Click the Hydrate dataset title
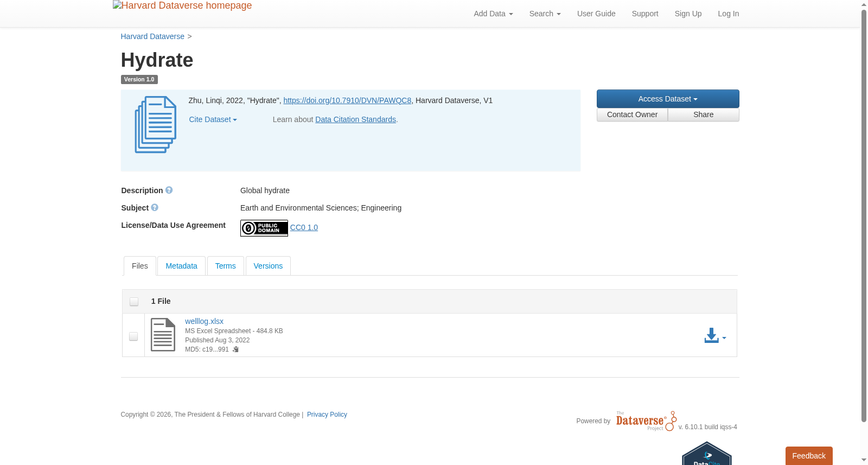The image size is (868, 465). pos(157,60)
